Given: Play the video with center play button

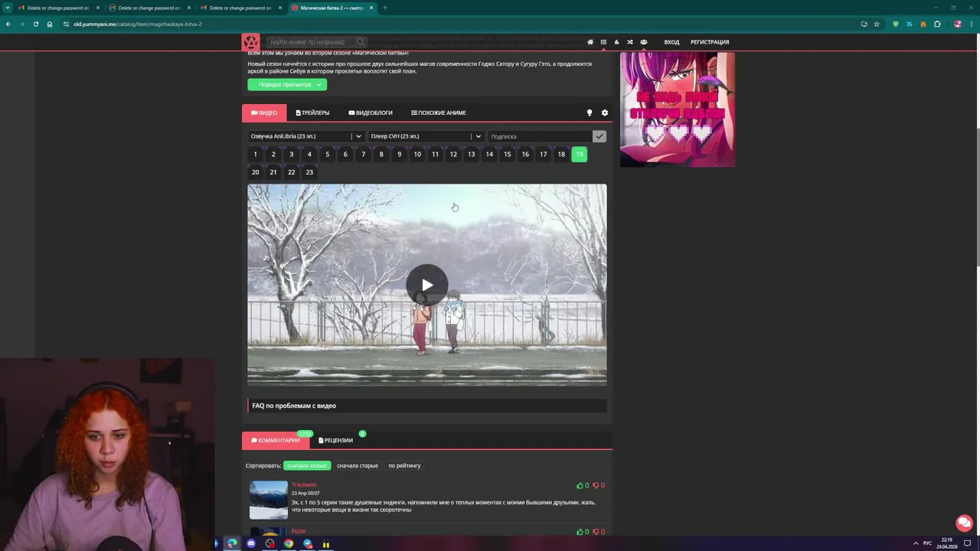Looking at the screenshot, I should tap(426, 285).
